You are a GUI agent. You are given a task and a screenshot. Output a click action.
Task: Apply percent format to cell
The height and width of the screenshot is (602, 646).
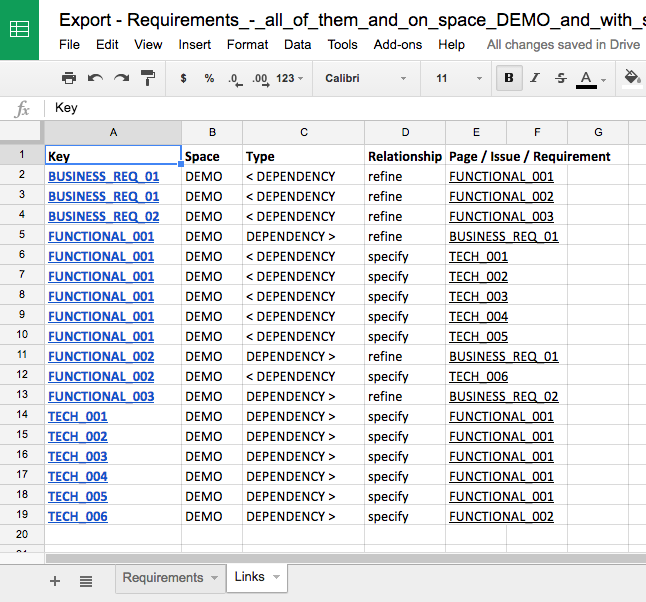(209, 78)
